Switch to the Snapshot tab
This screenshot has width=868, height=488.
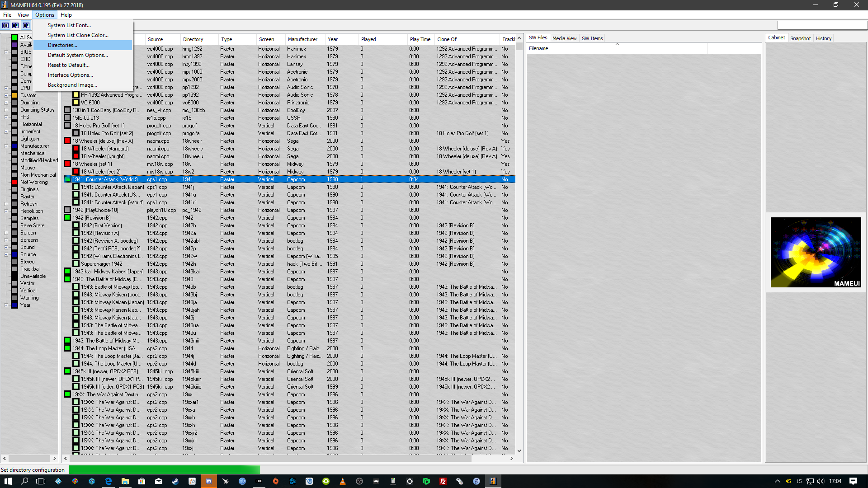pyautogui.click(x=800, y=38)
